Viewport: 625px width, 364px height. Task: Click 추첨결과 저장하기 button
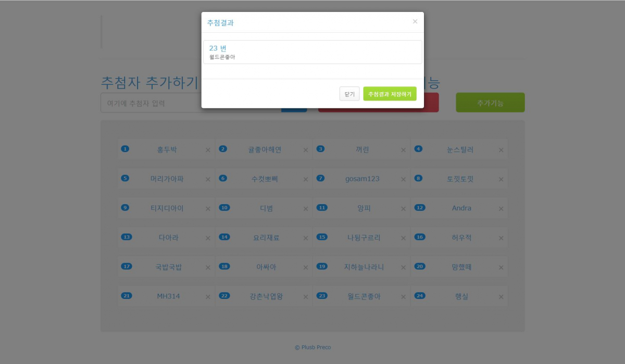[x=390, y=94]
